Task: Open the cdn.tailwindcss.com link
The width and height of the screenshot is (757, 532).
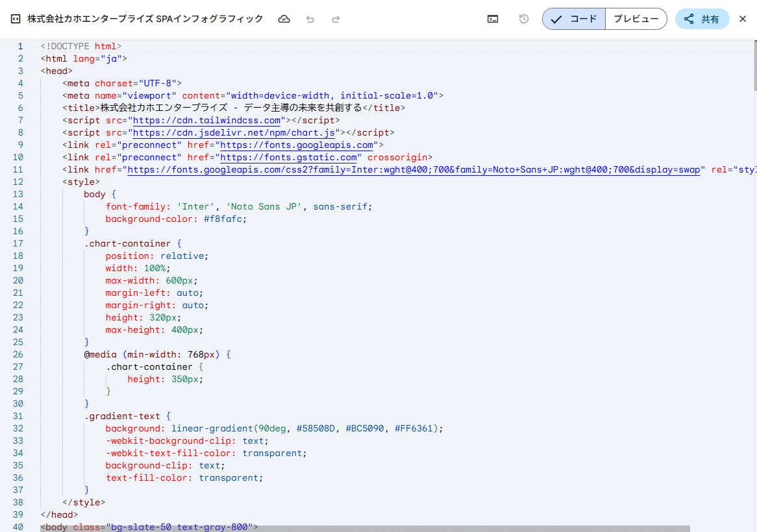Action: [207, 120]
